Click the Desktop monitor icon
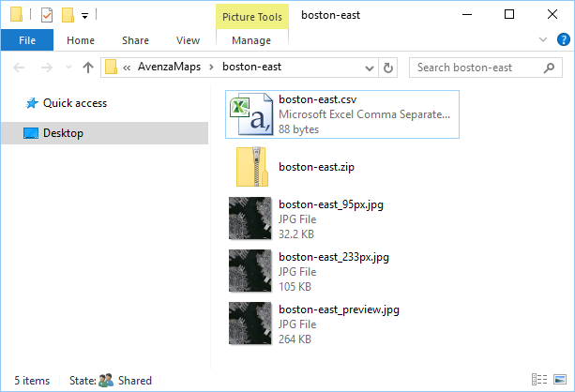 pyautogui.click(x=31, y=133)
